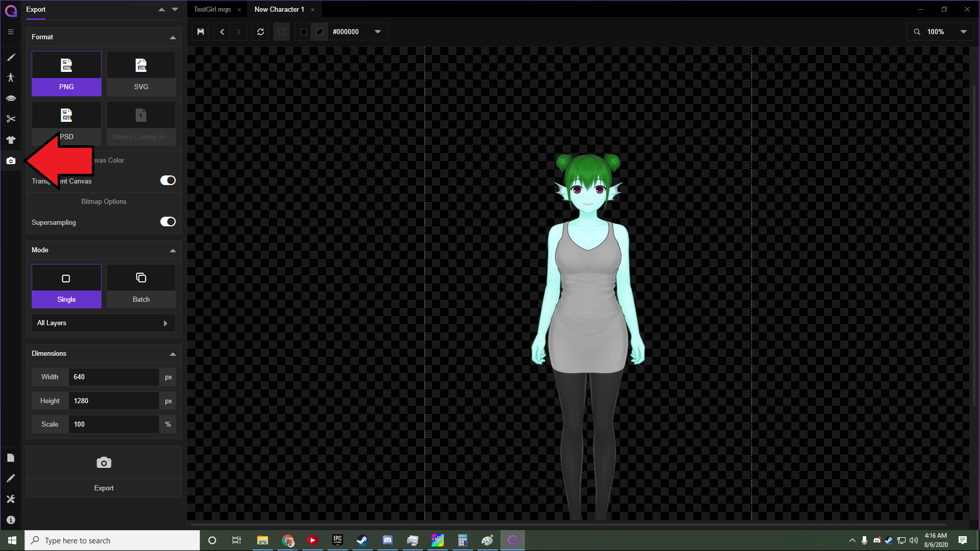Select the brush tool in left sidebar
The height and width of the screenshot is (551, 980).
[11, 57]
